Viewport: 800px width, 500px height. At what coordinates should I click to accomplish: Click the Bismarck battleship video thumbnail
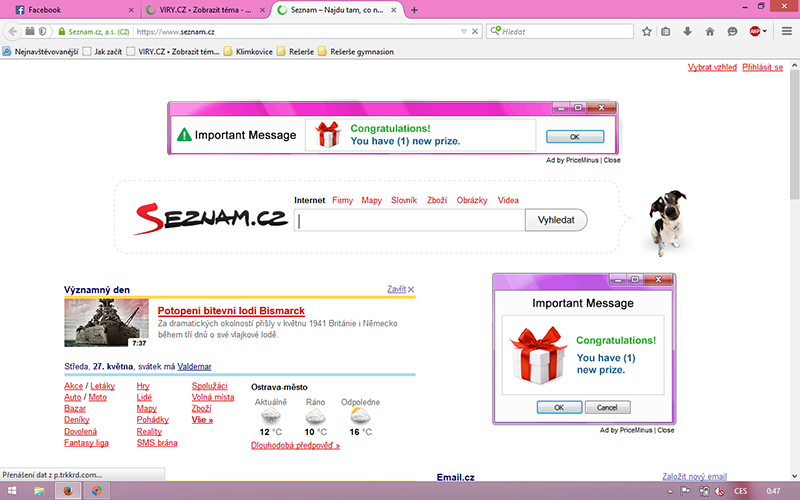[106, 324]
